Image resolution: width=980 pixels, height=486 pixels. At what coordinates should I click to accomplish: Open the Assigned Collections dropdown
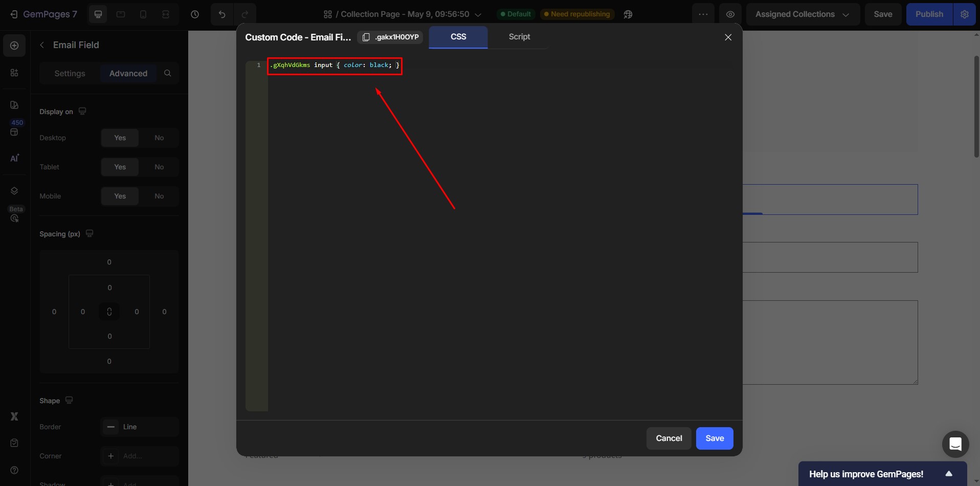(801, 14)
